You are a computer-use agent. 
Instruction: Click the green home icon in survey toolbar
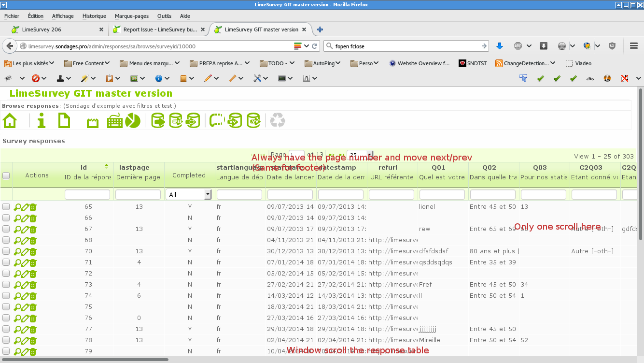coord(10,120)
